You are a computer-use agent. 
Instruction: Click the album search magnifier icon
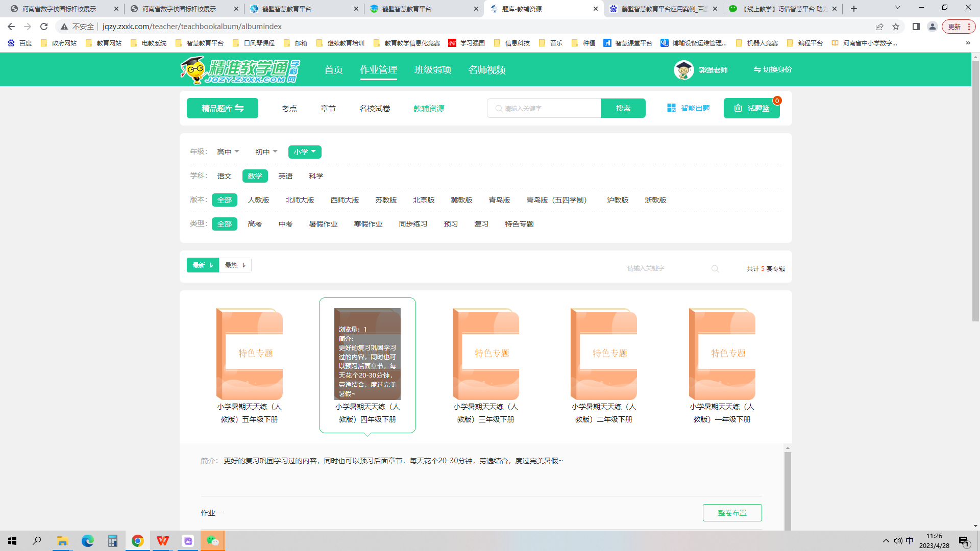pyautogui.click(x=715, y=269)
